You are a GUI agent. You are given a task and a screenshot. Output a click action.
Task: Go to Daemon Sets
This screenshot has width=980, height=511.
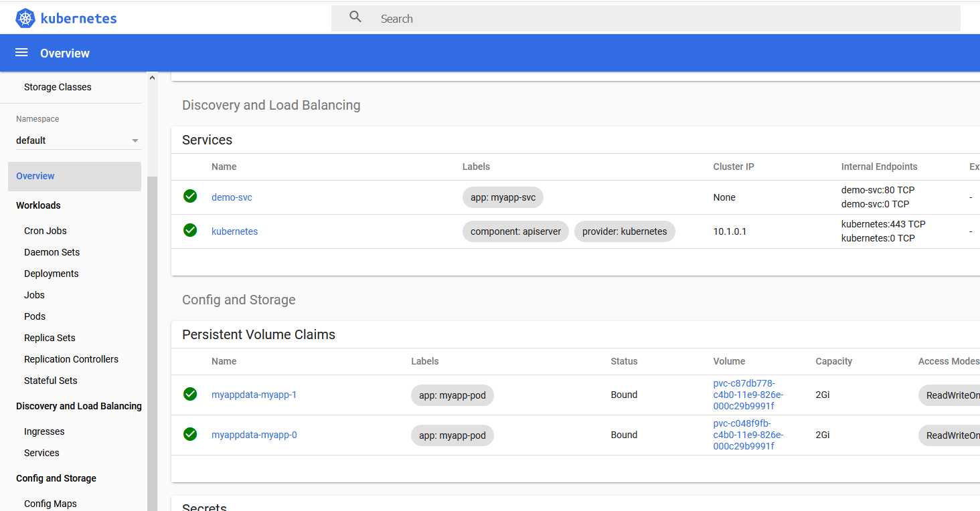tap(52, 252)
